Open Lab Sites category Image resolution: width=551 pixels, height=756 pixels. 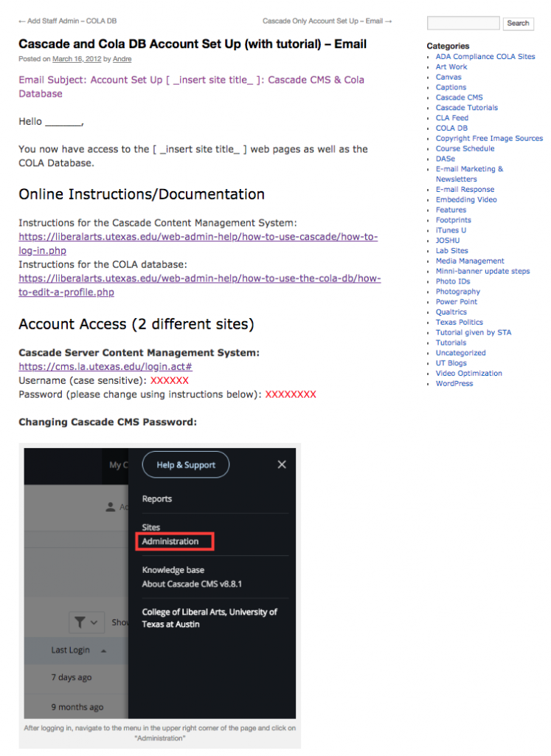point(451,251)
